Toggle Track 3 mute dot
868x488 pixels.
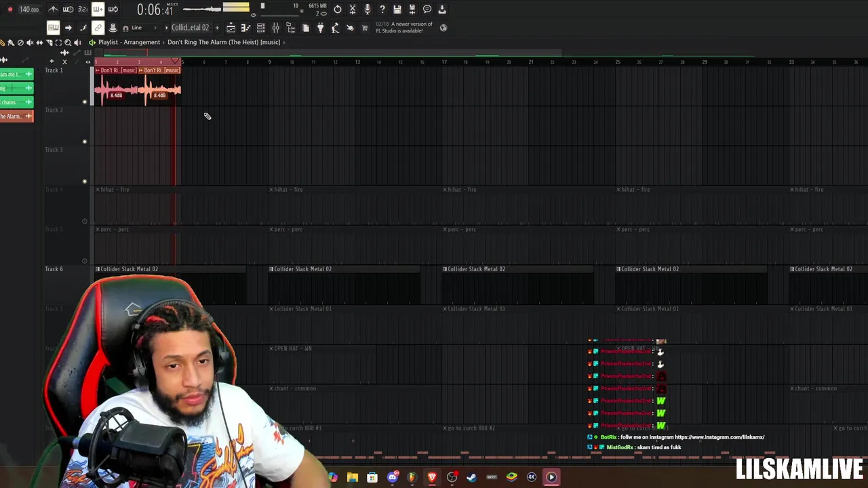coord(85,181)
